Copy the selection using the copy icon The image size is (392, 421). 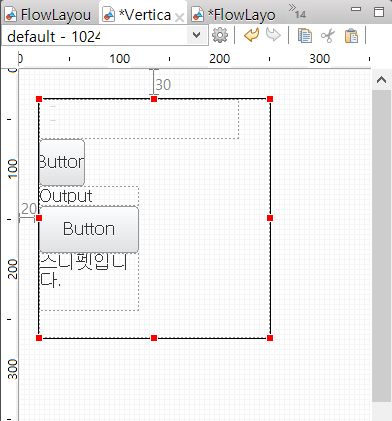[x=305, y=35]
